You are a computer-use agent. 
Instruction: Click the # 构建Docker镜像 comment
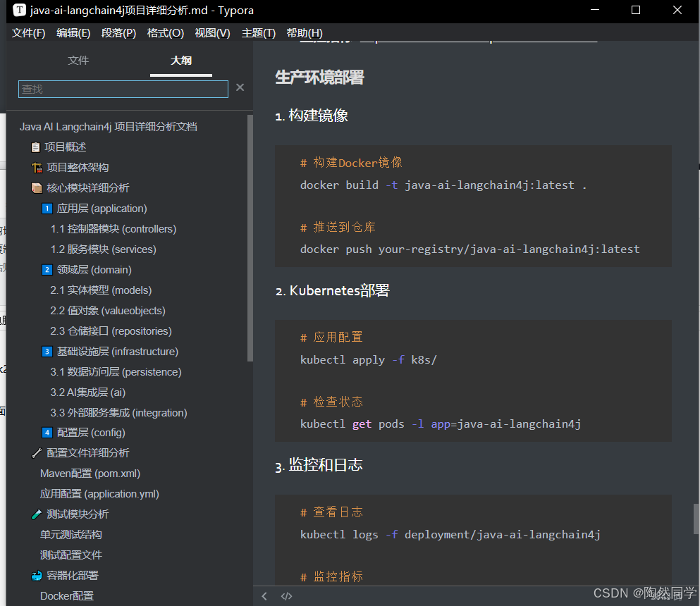pos(351,163)
